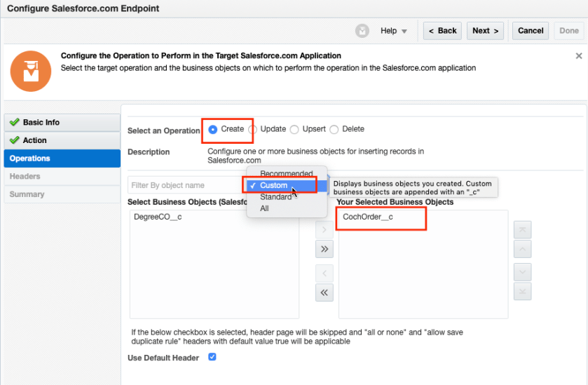Choose All in the object type dropdown
This screenshot has height=385, width=588.
(265, 208)
